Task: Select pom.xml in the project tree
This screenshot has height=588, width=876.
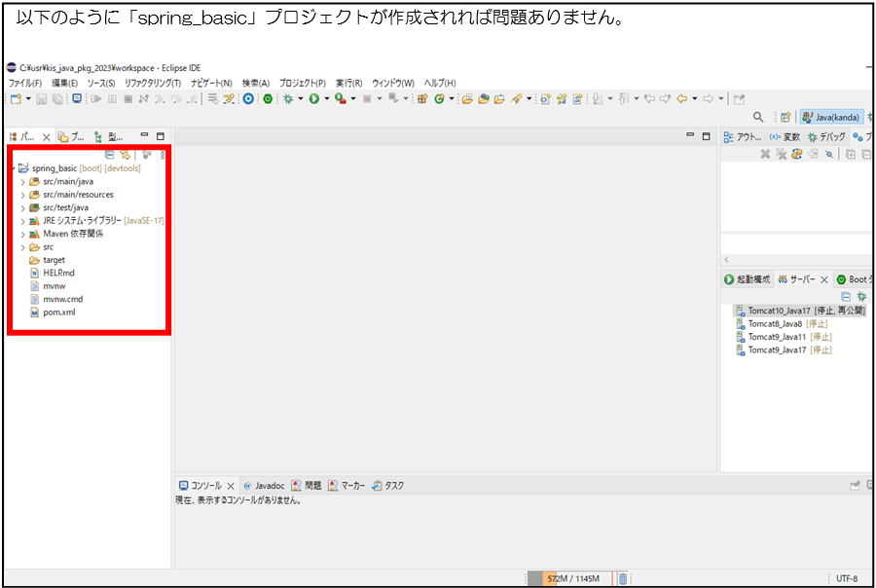Action: point(58,312)
